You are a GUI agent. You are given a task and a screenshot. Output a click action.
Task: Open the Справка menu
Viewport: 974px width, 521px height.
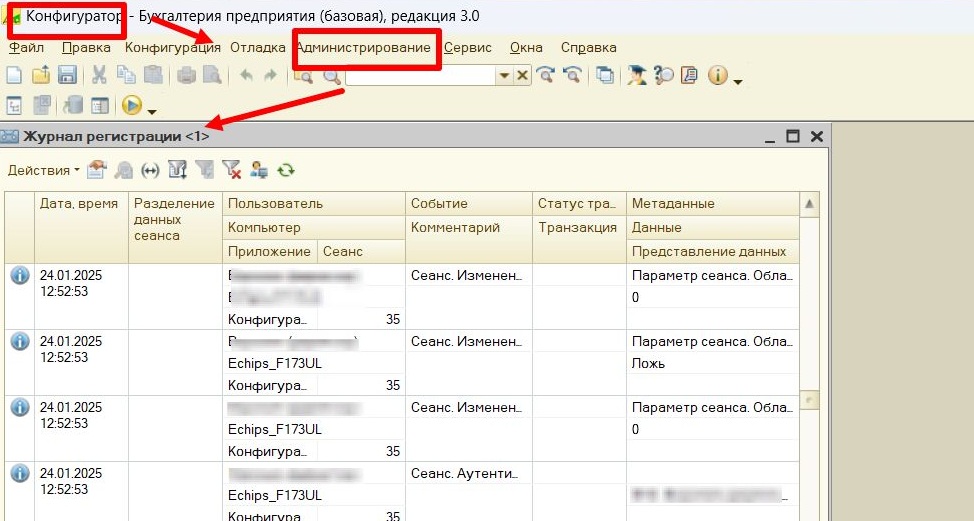pos(589,47)
